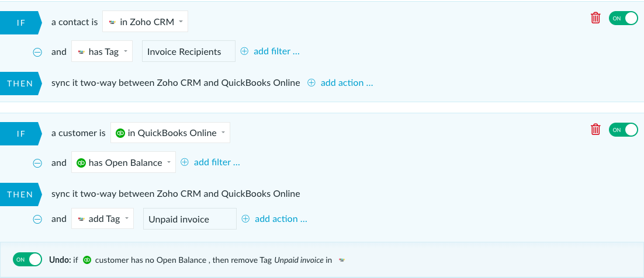The height and width of the screenshot is (278, 644).
Task: Click plus icon beside Unpaid invoice
Action: coord(245,219)
